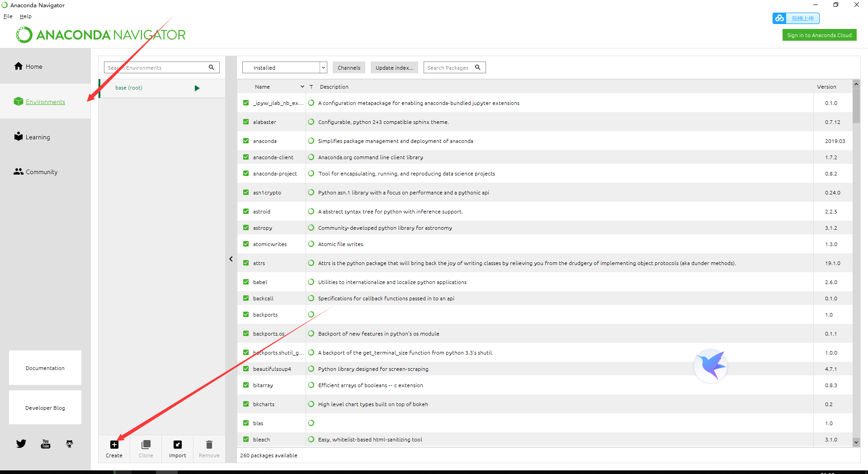868x474 pixels.
Task: Open the Twitter icon link
Action: [21, 444]
